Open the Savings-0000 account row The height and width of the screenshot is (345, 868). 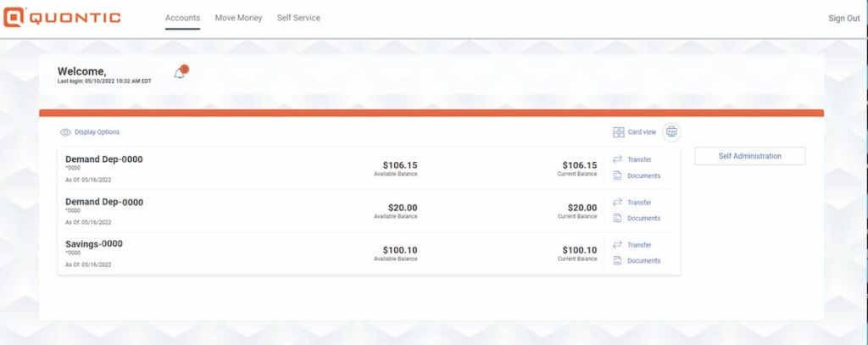click(369, 253)
